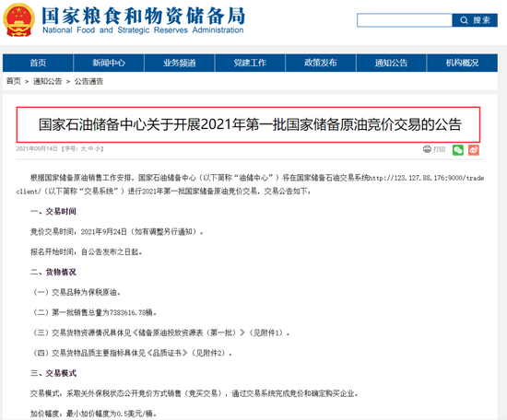Click the English subtitle National Food and Strategic Reserves Administration

point(143,30)
